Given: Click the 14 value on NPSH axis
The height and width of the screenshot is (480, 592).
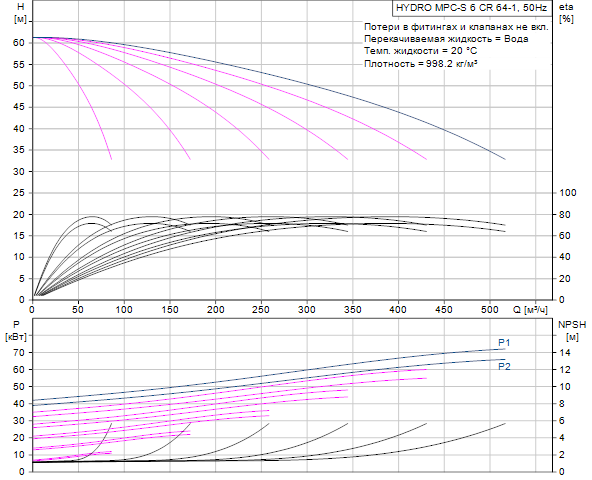Looking at the screenshot, I should [565, 352].
